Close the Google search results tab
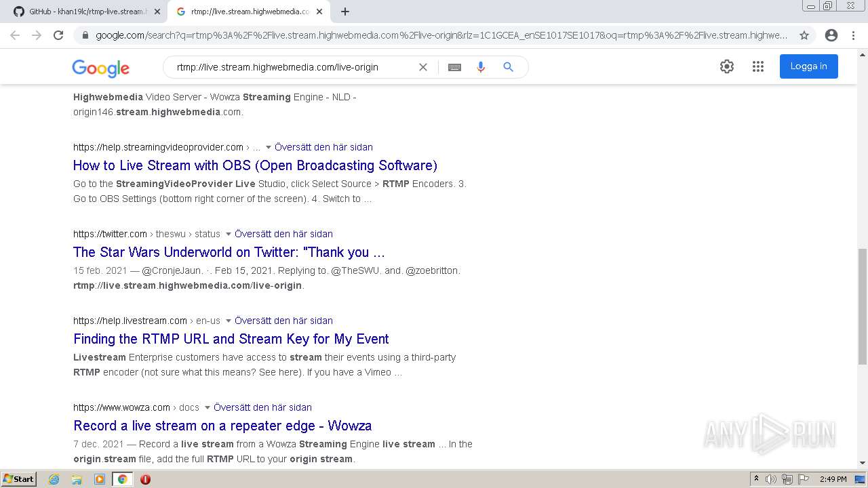868x488 pixels. 319,12
